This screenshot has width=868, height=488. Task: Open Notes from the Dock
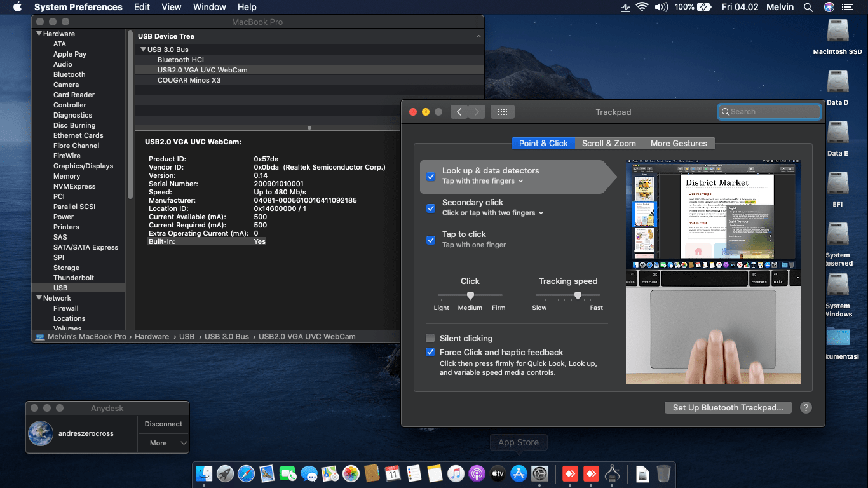pos(435,473)
